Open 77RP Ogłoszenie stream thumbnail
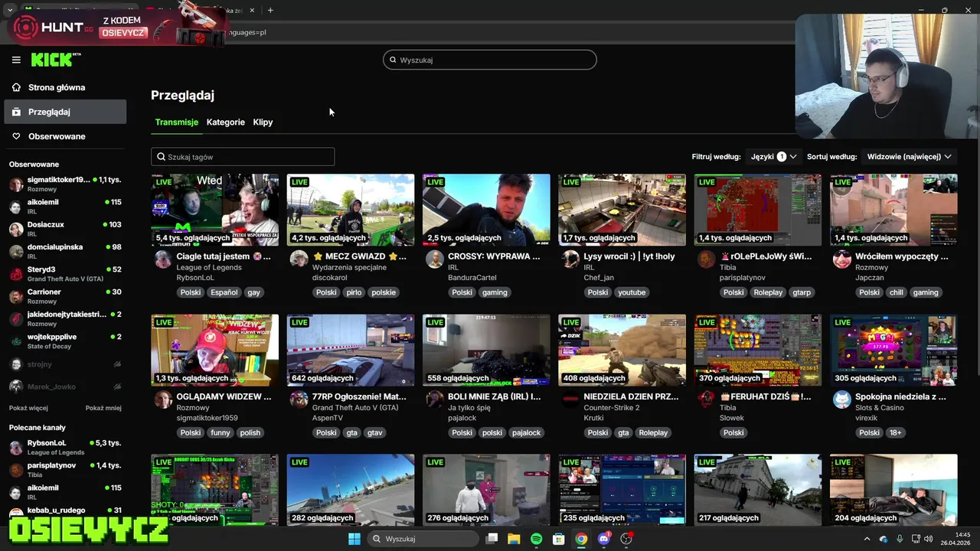The width and height of the screenshot is (980, 551). 351,350
